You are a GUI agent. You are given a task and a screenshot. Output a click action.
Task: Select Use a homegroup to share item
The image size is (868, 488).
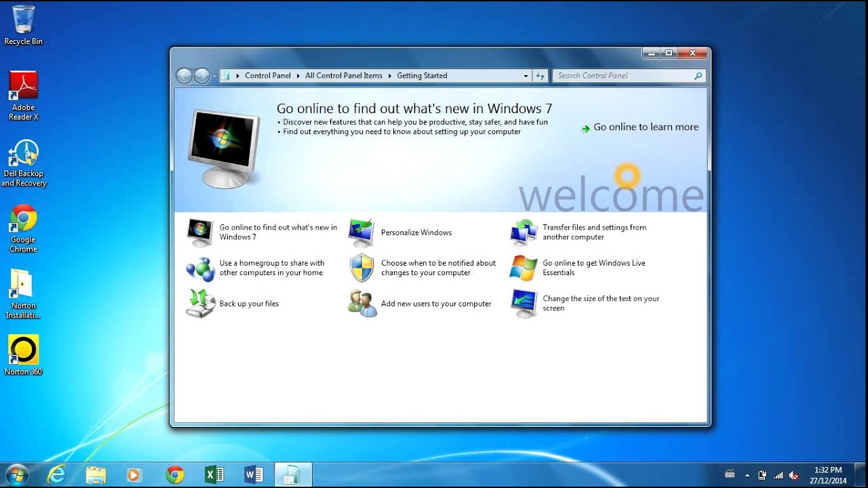(256, 268)
